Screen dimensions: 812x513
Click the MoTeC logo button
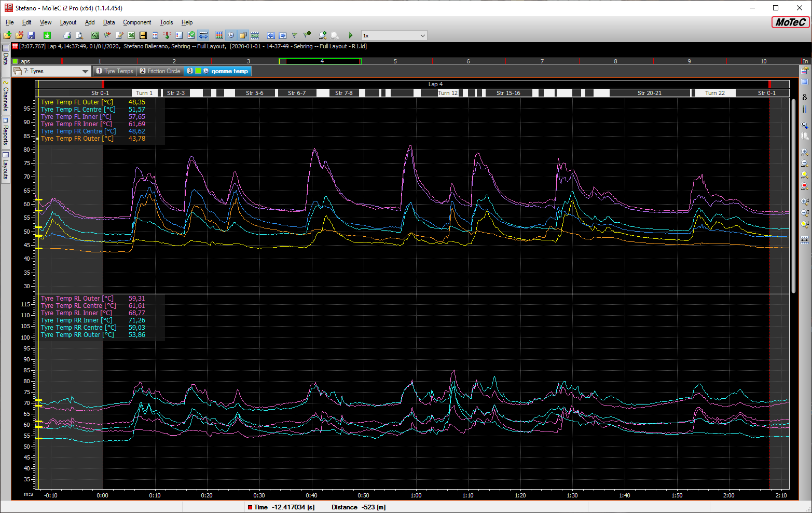point(790,22)
